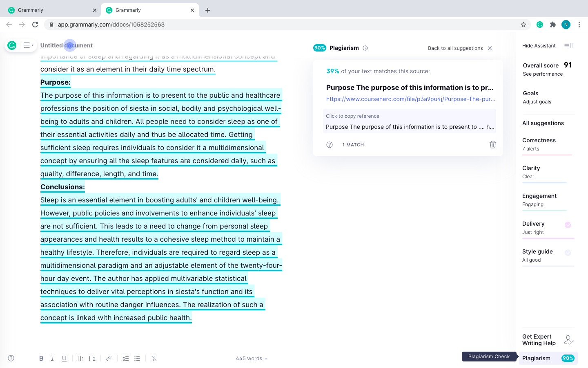Click to copy reference box
The image size is (588, 368).
[x=410, y=121]
